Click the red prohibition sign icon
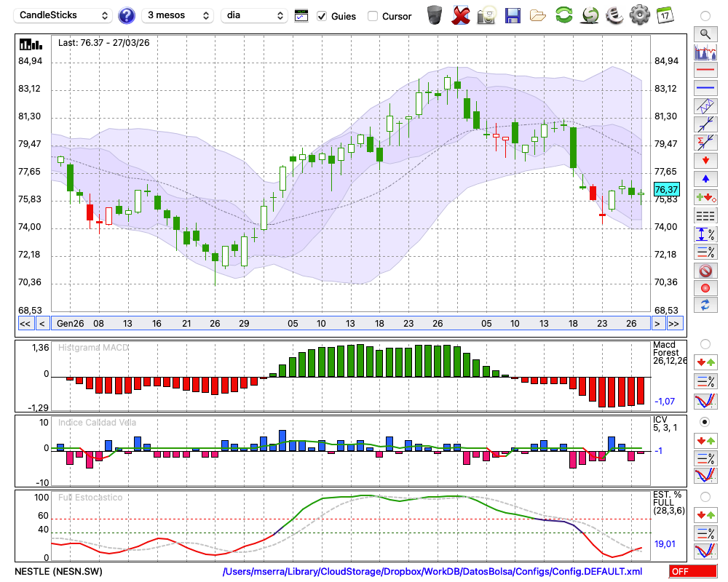This screenshot has height=582, width=728. click(705, 270)
